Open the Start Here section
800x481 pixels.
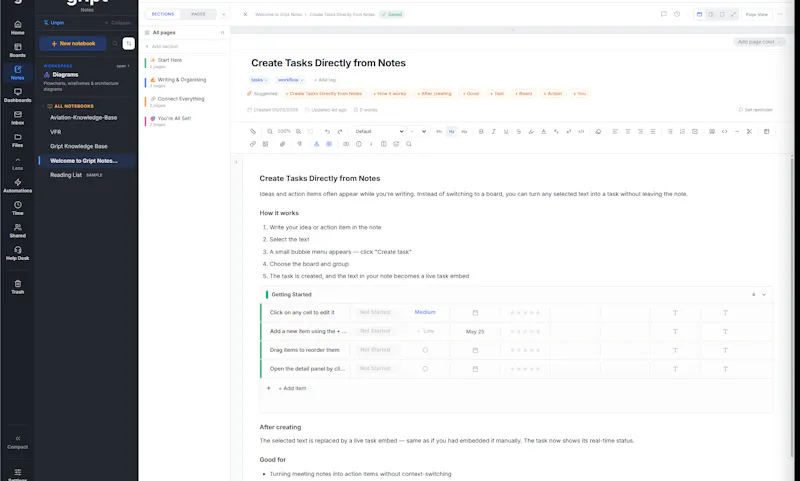185,63
